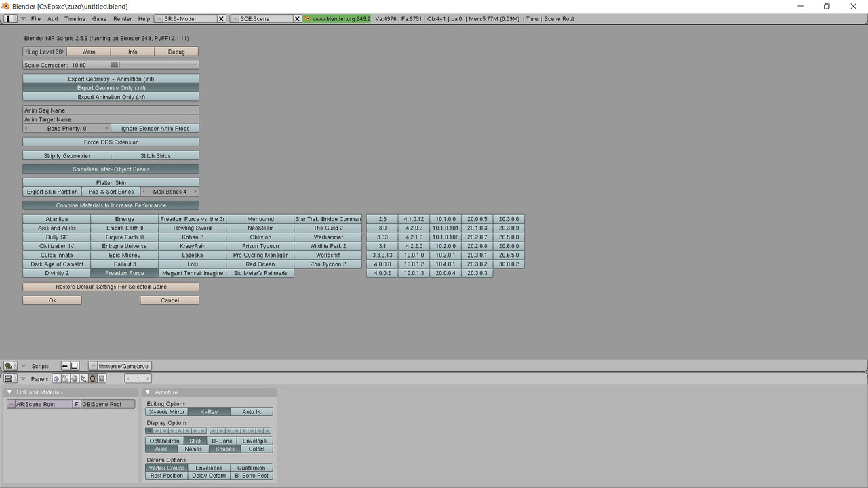868x488 pixels.
Task: Click Restore Default Settings For Selected Game
Action: pyautogui.click(x=111, y=287)
